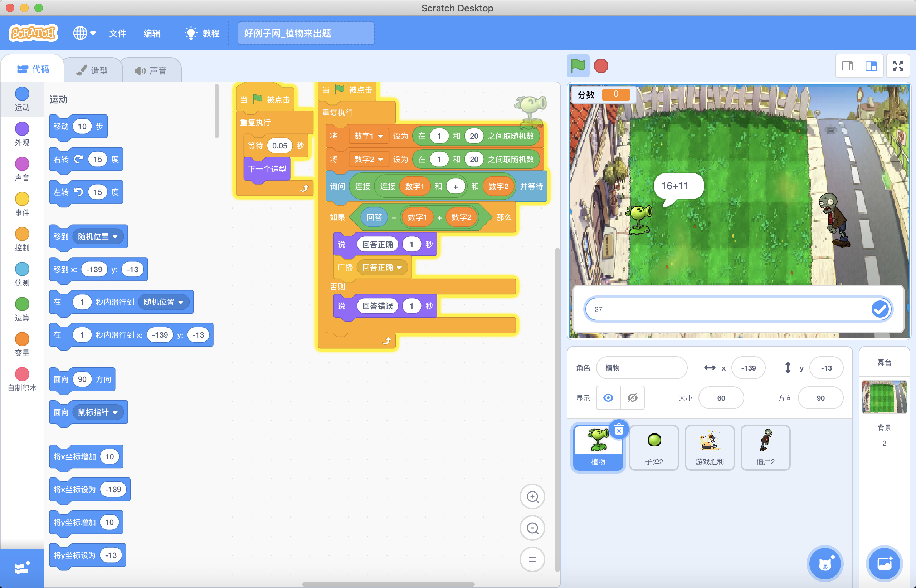Open the 教程 tutorials
The width and height of the screenshot is (916, 588).
click(202, 33)
